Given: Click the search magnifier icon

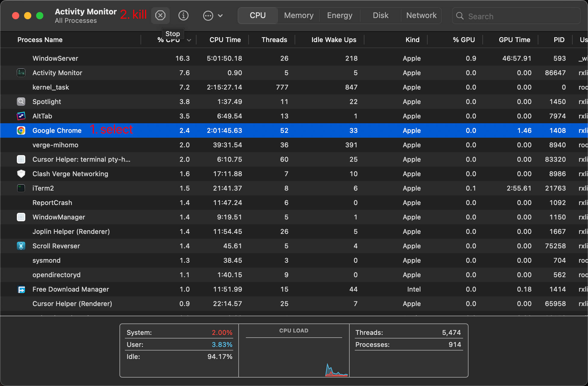Looking at the screenshot, I should point(460,16).
